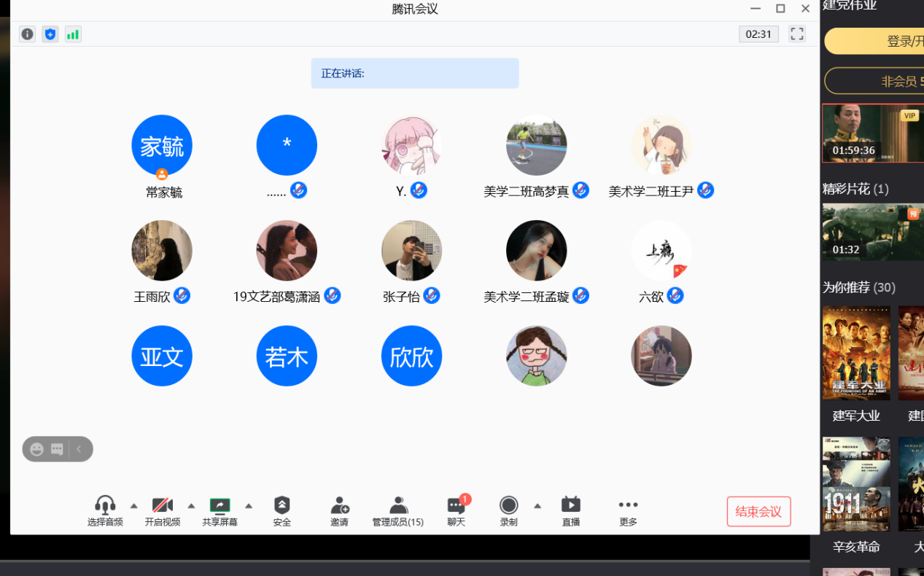The height and width of the screenshot is (576, 924).
Task: Click the 辛亥革命 title text
Action: coord(856,547)
